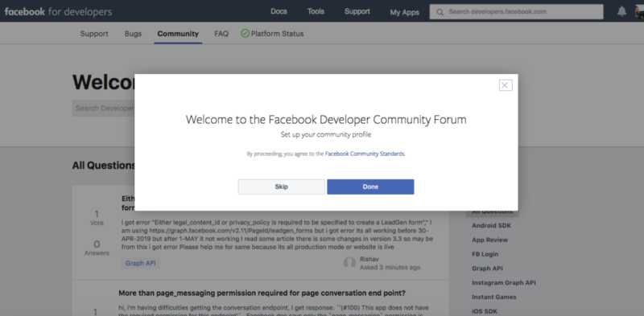
Task: Filter by Instant Games category
Action: click(x=494, y=298)
